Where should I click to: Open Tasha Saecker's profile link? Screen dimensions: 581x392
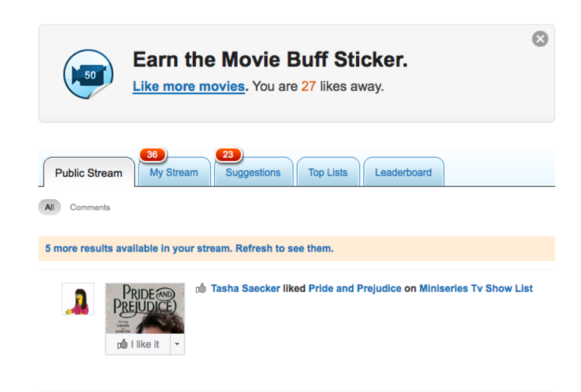click(x=245, y=289)
